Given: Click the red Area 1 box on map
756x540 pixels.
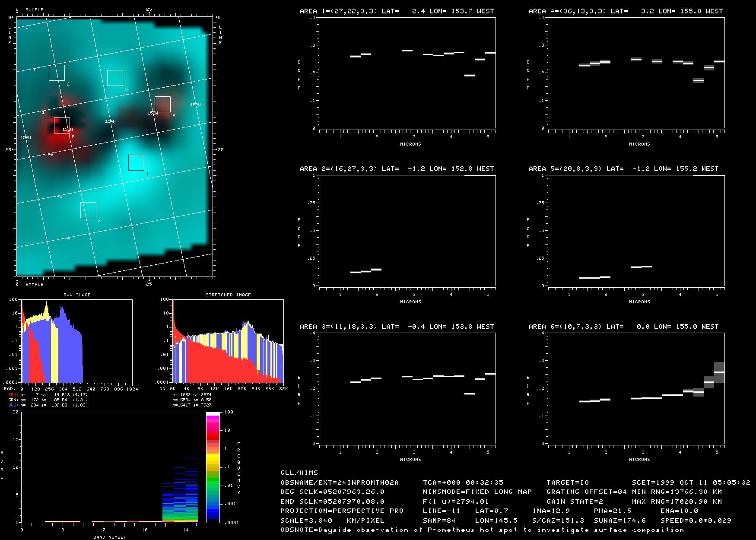Looking at the screenshot, I should click(x=136, y=163).
